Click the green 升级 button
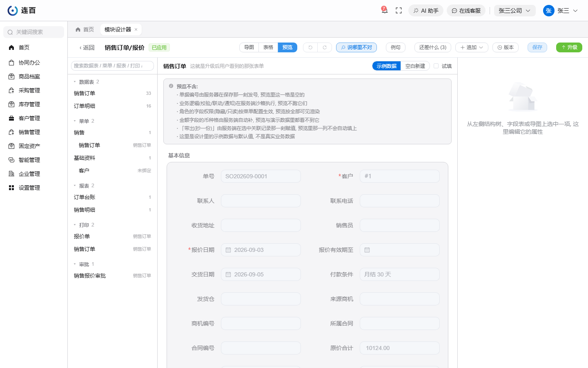This screenshot has height=368, width=588. (569, 47)
